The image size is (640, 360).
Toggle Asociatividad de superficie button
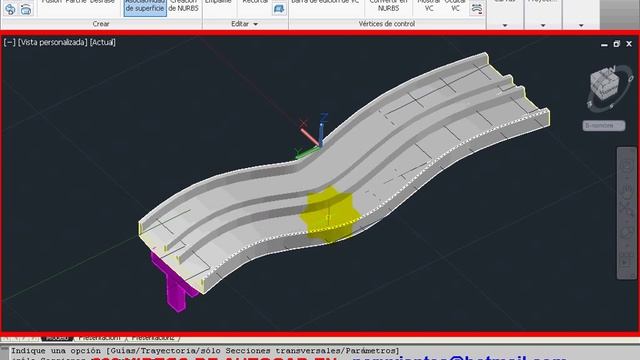click(145, 7)
